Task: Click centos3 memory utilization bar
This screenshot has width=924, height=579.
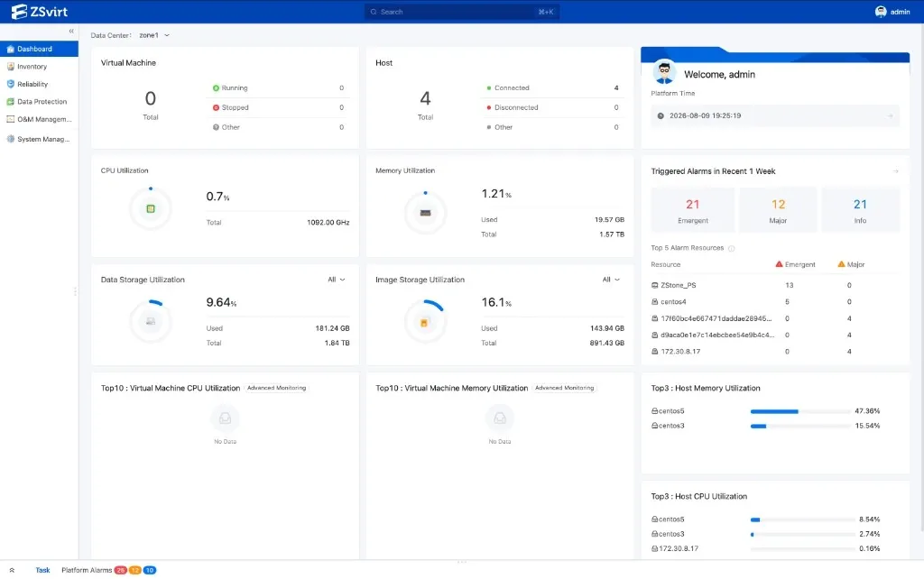Action: 800,426
